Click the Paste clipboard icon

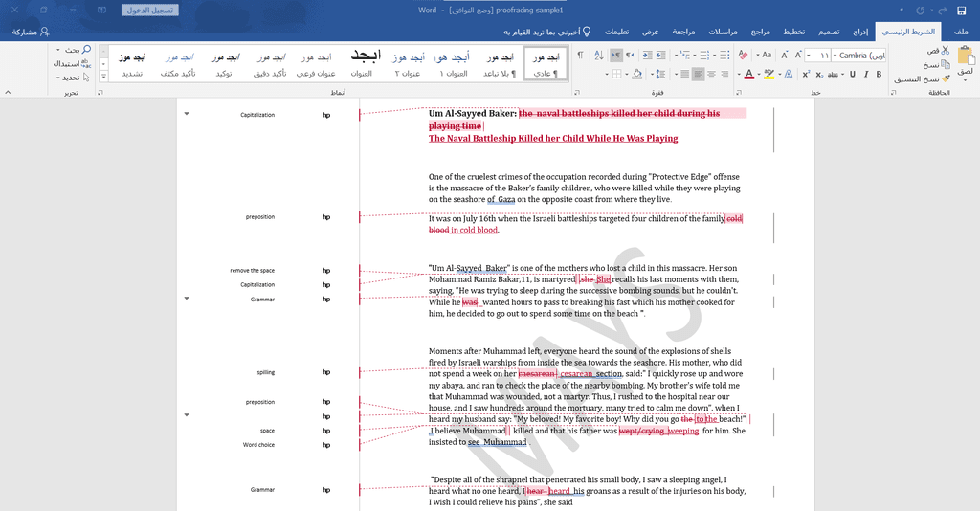[x=967, y=56]
